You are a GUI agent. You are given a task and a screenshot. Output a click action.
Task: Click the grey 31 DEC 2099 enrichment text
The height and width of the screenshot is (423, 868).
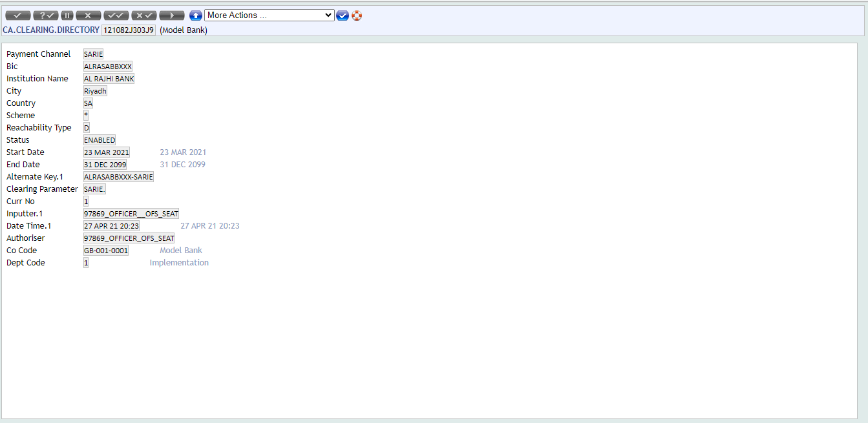[x=183, y=165]
